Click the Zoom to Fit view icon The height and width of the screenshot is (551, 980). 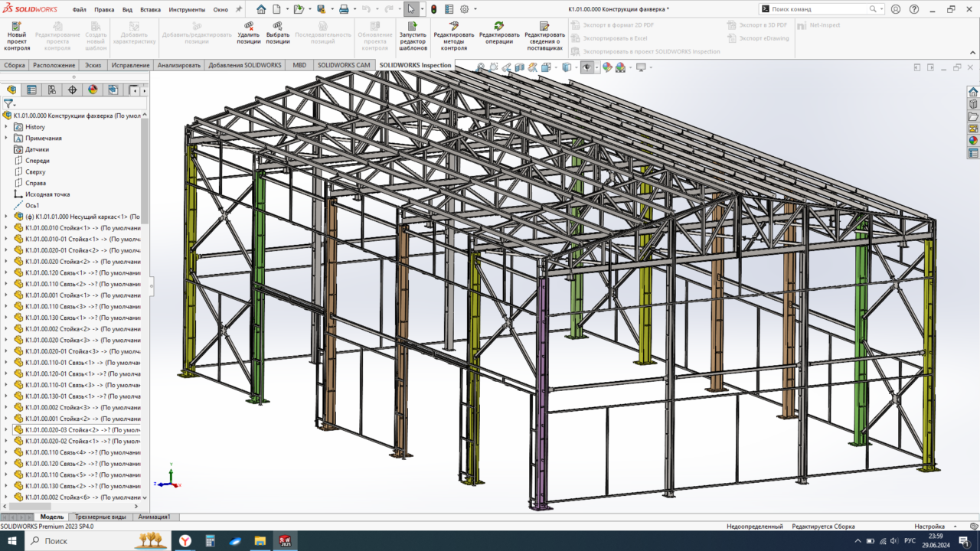pyautogui.click(x=480, y=67)
